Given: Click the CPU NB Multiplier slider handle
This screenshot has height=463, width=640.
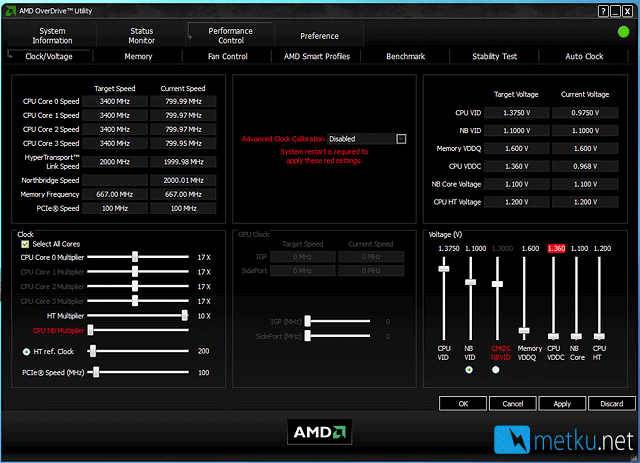Looking at the screenshot, I should click(x=91, y=330).
